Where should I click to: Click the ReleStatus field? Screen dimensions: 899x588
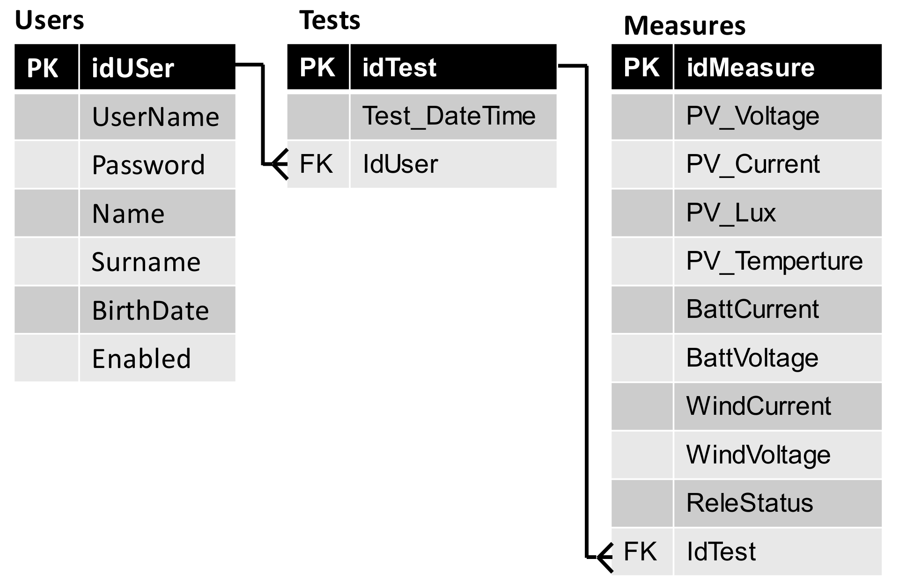tap(749, 503)
